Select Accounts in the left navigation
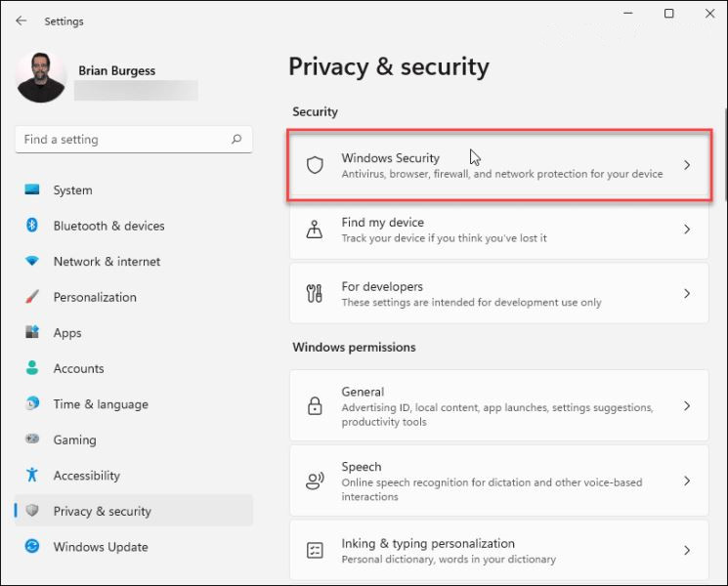This screenshot has width=728, height=586. coord(78,368)
